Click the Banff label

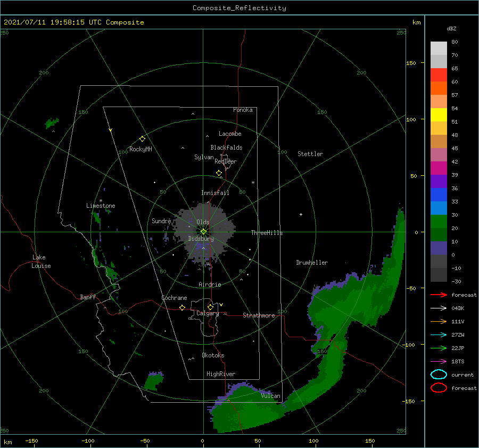point(88,297)
